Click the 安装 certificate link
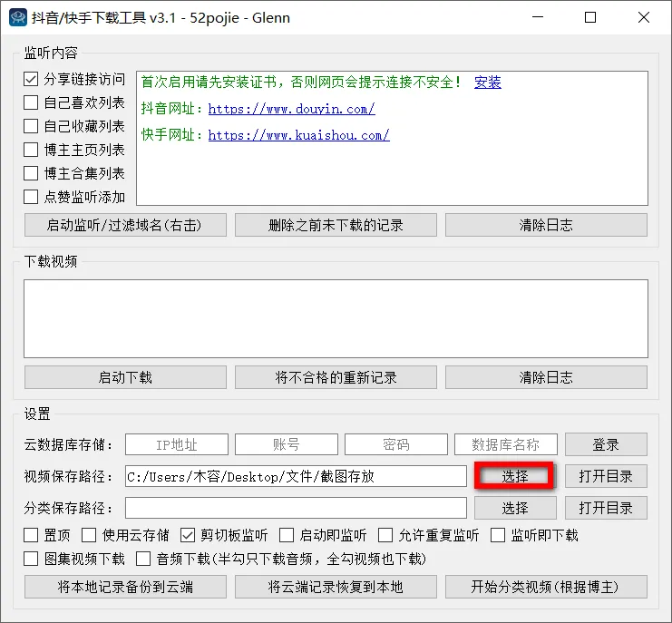 pos(488,82)
